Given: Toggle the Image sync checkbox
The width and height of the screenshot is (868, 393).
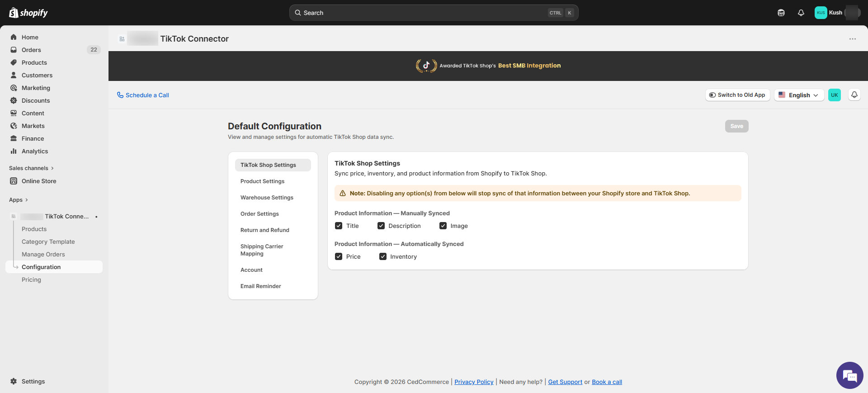Looking at the screenshot, I should 443,226.
